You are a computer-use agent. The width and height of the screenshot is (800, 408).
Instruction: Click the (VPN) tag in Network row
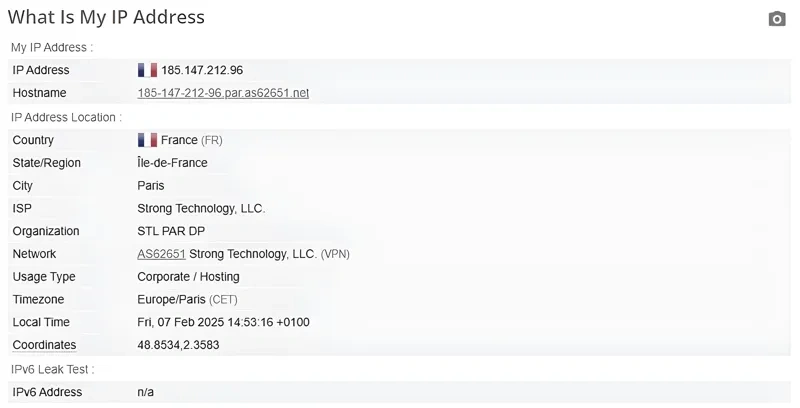click(x=335, y=254)
